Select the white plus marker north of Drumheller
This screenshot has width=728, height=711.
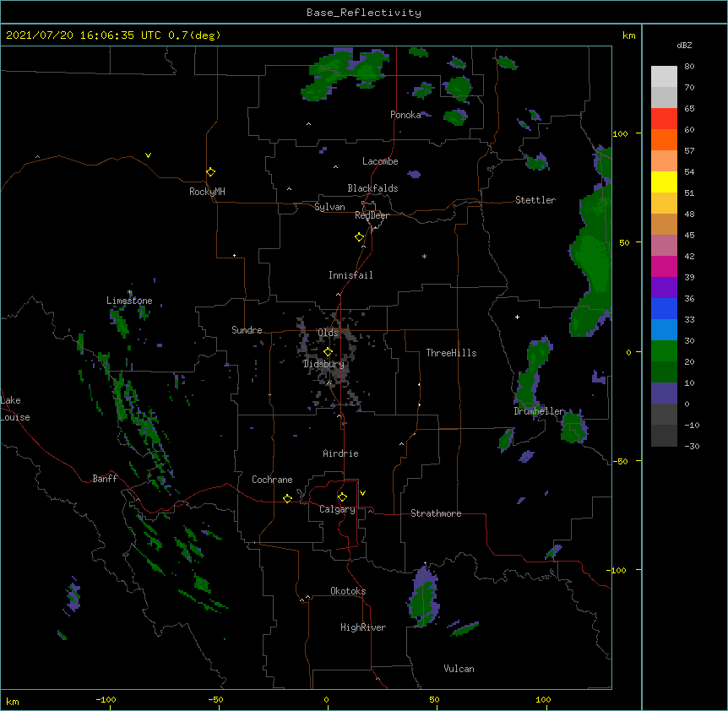click(517, 317)
